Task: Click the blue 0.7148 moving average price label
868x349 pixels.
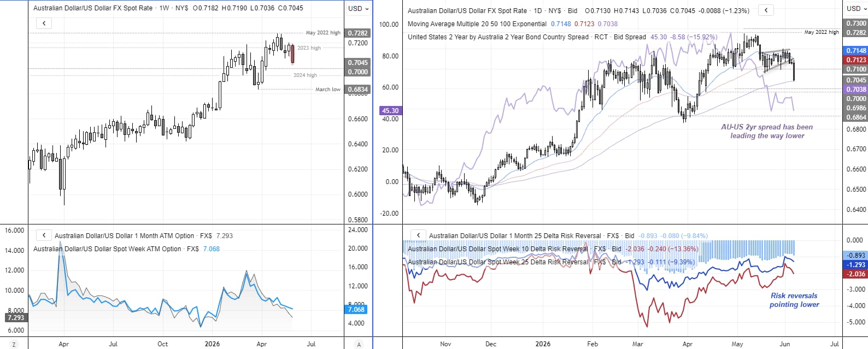Action: (x=856, y=50)
